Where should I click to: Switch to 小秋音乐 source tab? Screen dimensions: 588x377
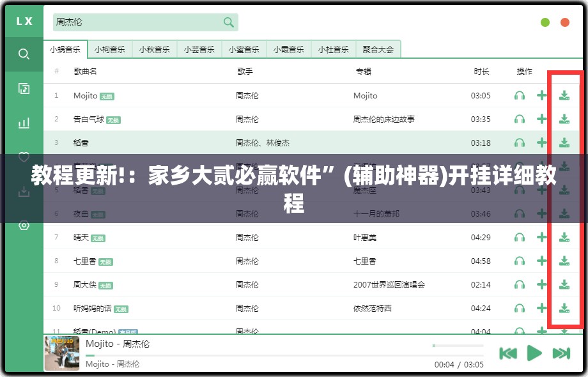pos(155,49)
